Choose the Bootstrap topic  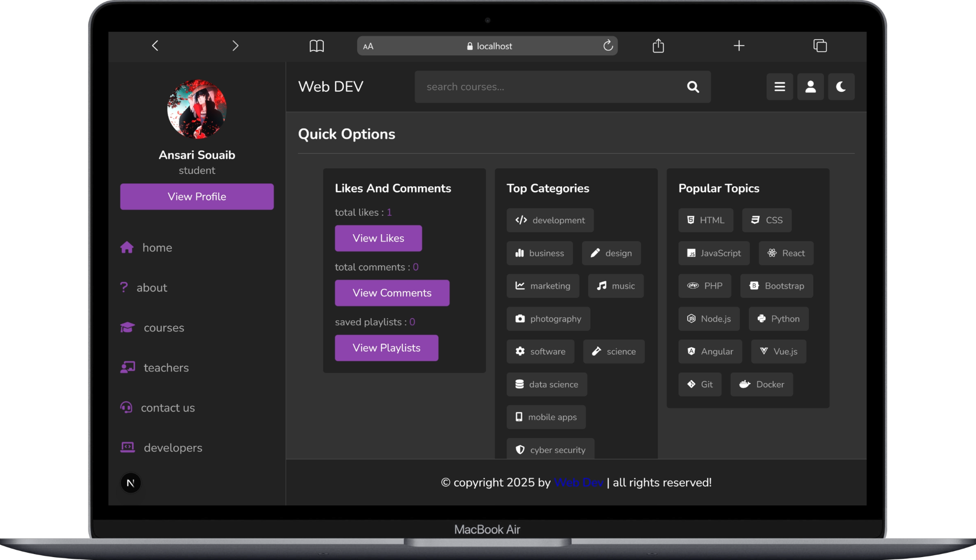tap(777, 286)
